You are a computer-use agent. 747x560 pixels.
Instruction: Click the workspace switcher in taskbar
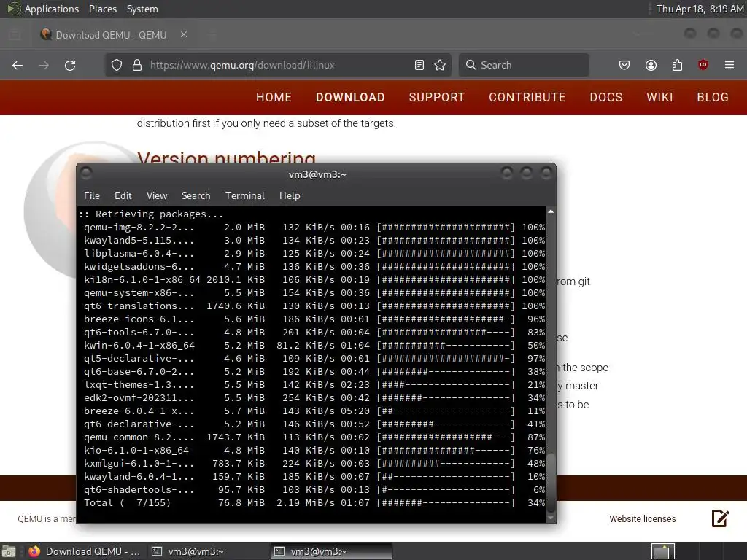(663, 551)
